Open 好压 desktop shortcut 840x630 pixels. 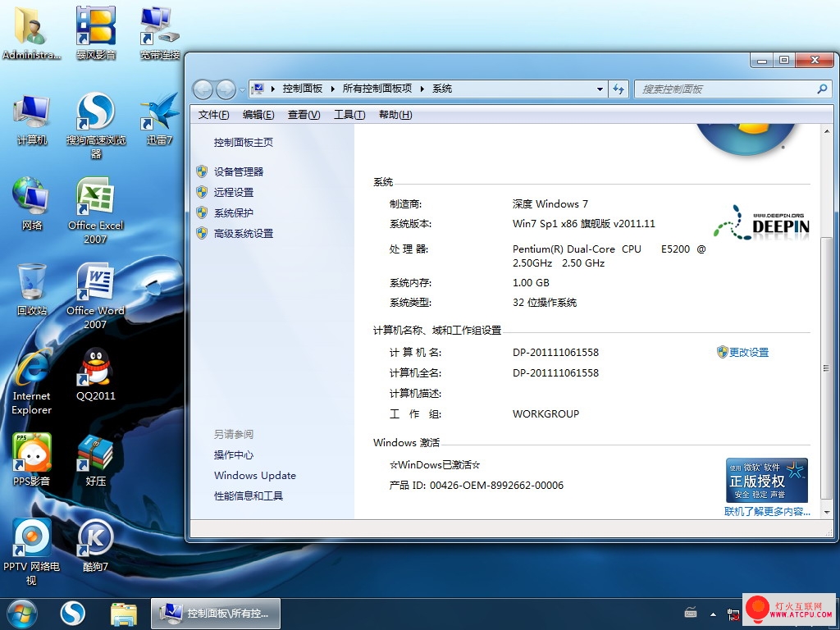coord(95,459)
